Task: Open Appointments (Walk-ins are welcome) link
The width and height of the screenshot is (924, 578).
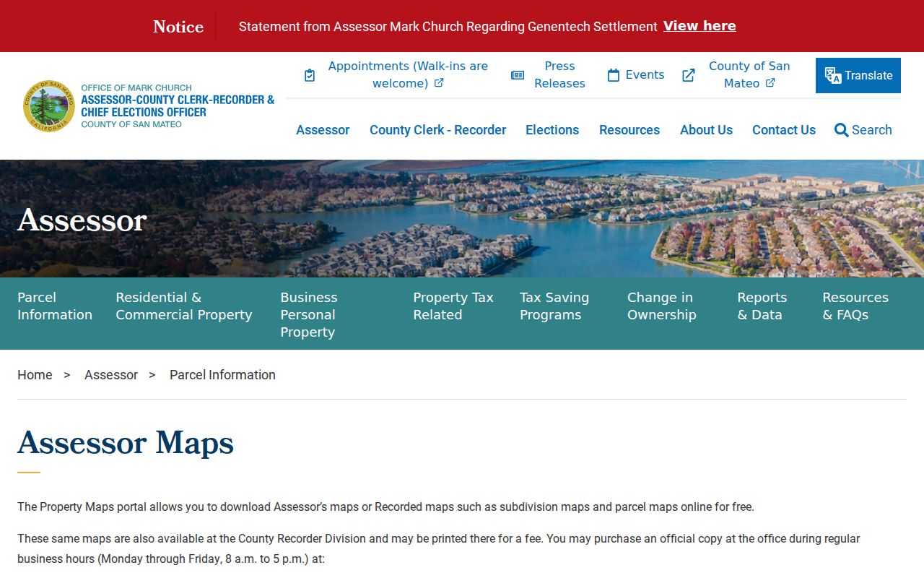Action: 408,74
